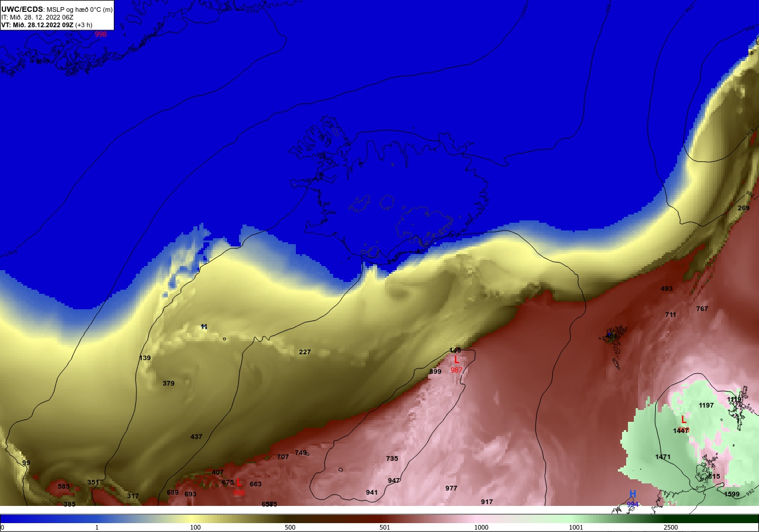Click the height value 437
This screenshot has width=759, height=532.
pos(196,437)
